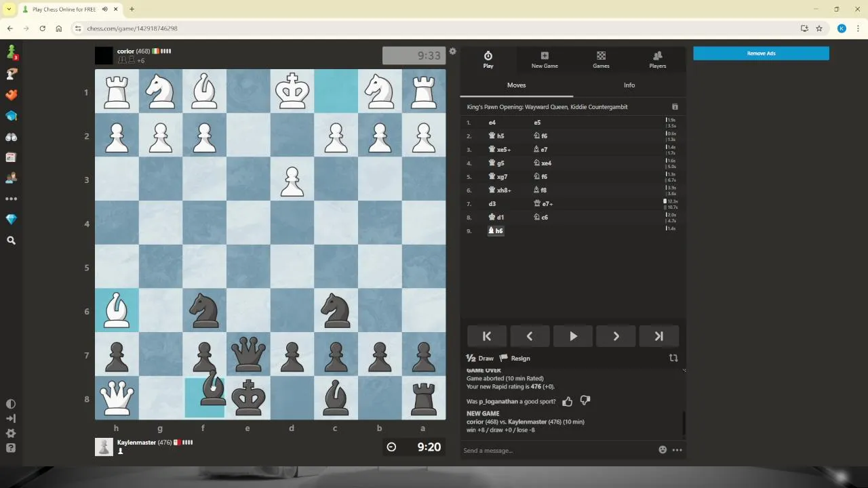The image size is (868, 488).
Task: Open the chat emoji picker
Action: [663, 450]
